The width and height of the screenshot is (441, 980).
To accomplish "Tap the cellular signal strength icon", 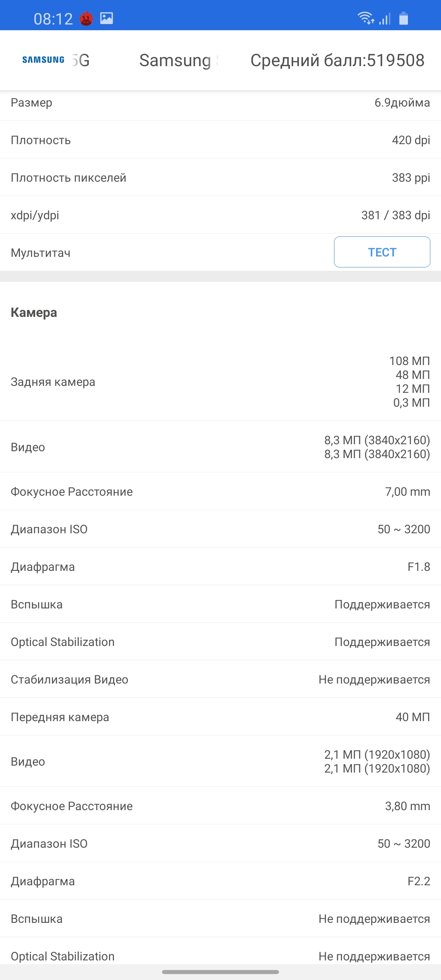I will tap(385, 19).
